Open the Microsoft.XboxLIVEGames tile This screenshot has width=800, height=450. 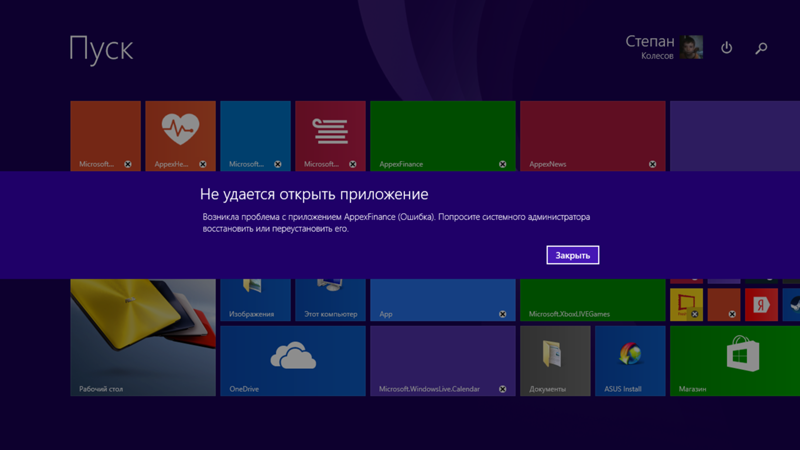pos(592,300)
